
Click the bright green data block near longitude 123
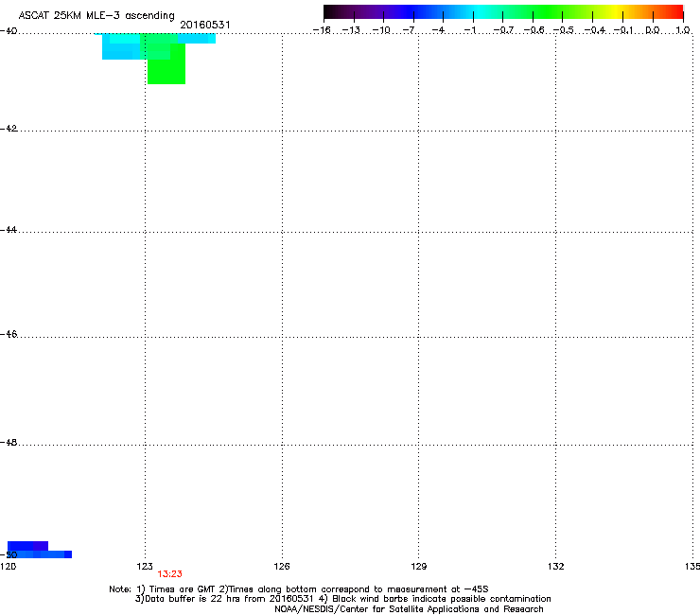[166, 72]
